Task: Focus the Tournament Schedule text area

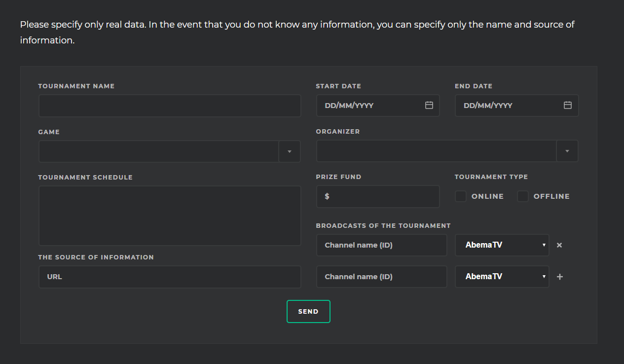Action: pyautogui.click(x=170, y=216)
